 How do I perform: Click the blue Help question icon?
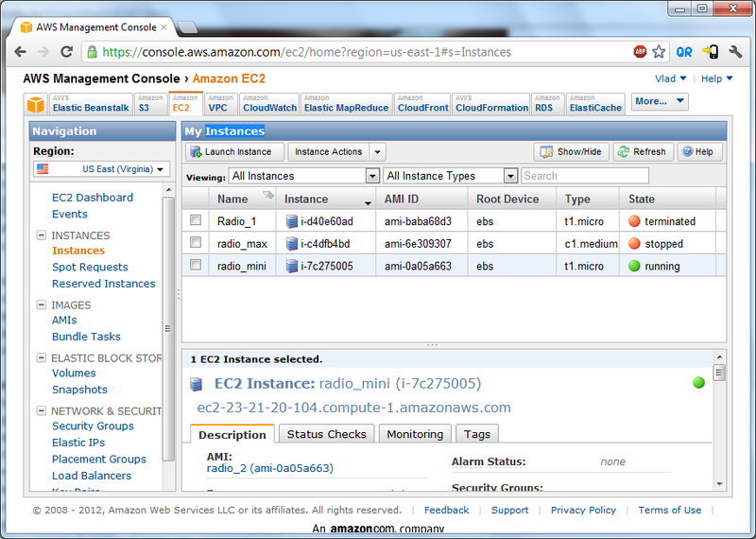coord(688,151)
